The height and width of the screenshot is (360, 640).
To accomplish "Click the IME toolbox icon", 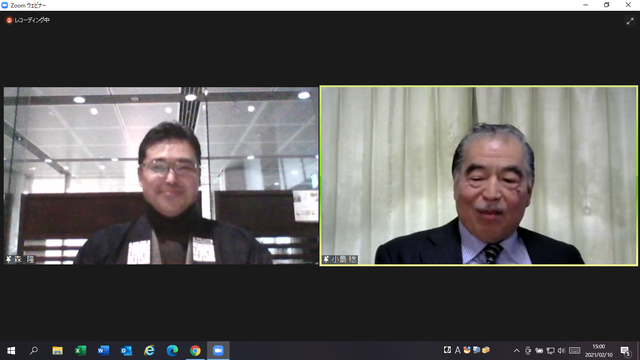I will tap(486, 350).
